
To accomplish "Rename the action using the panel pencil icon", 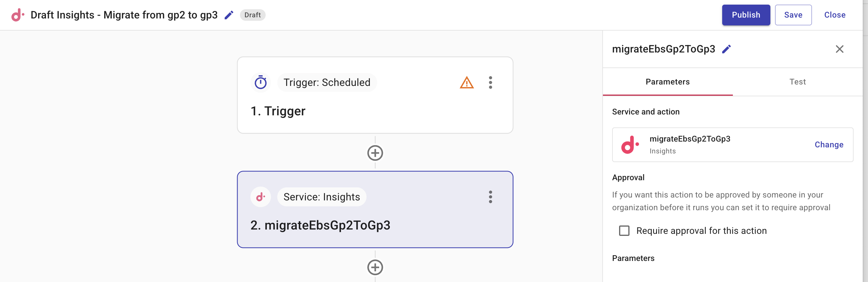I will tap(726, 49).
